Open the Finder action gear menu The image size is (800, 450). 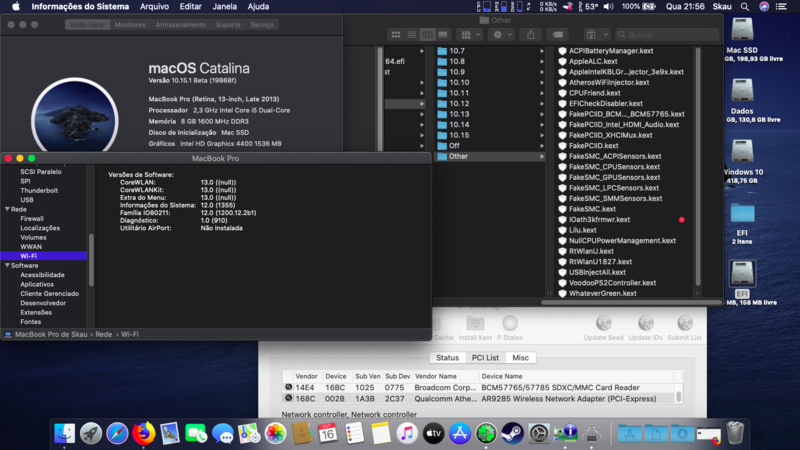(x=501, y=35)
